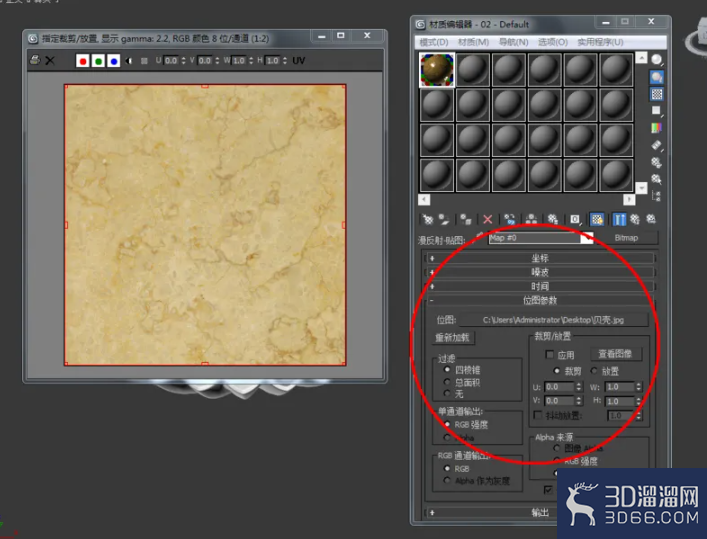707x539 pixels.
Task: Click the eyedropper pick material icon
Action: pyautogui.click(x=478, y=238)
